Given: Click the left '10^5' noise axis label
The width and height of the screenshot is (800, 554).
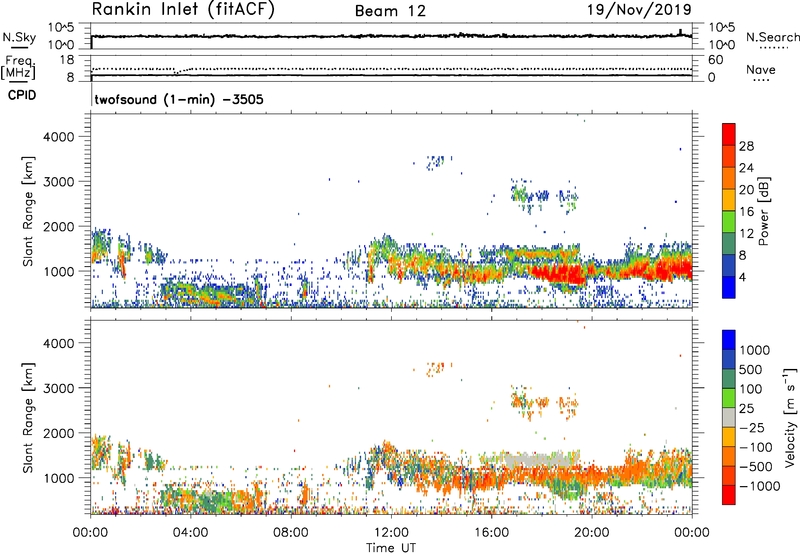Looking at the screenshot, I should point(61,28).
